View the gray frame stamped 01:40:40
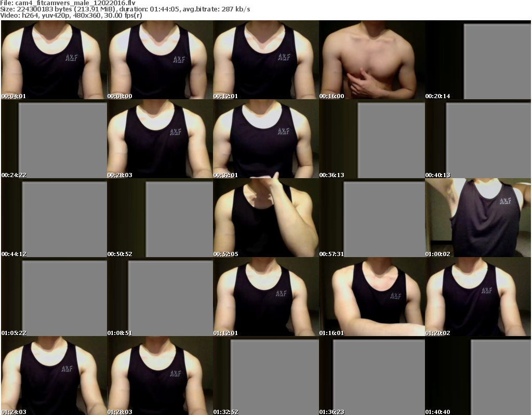The width and height of the screenshot is (532, 415). pyautogui.click(x=478, y=376)
